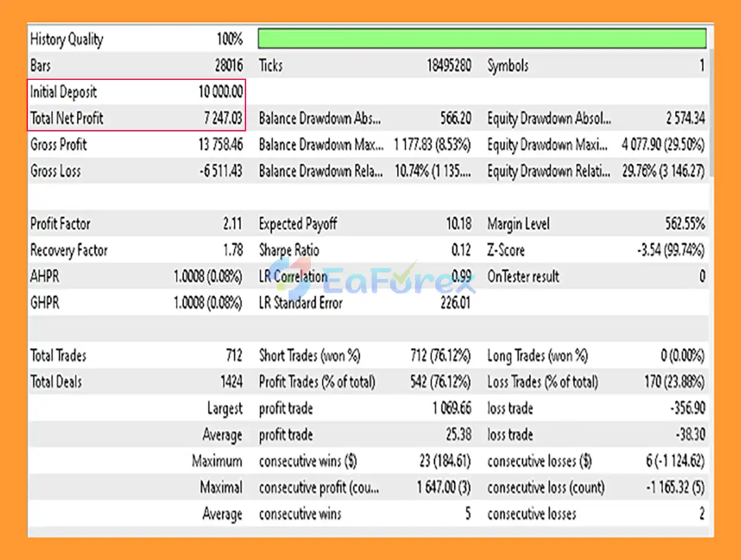Select the Ticks value 18495280
Screen dimensions: 741x560
[449, 65]
